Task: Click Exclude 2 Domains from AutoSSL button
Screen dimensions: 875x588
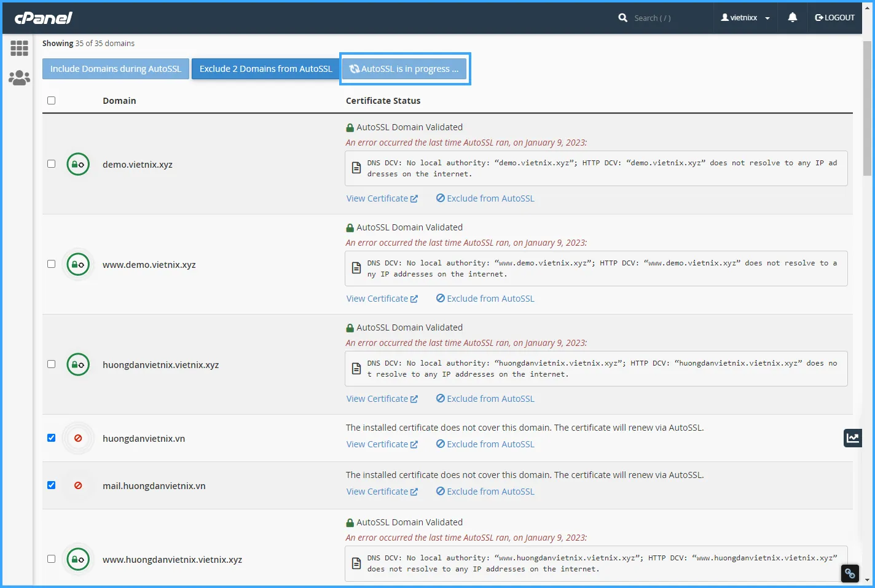Action: (265, 69)
